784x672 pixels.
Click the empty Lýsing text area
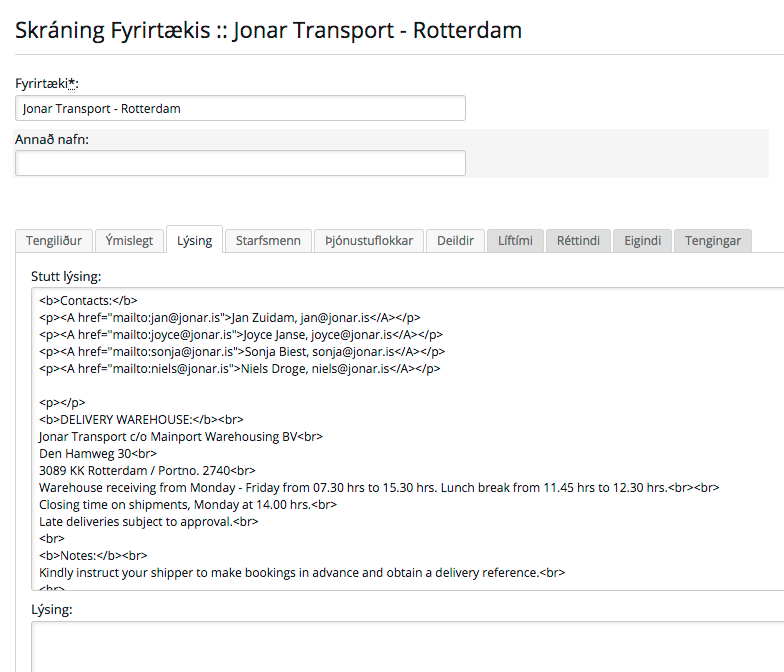point(408,647)
